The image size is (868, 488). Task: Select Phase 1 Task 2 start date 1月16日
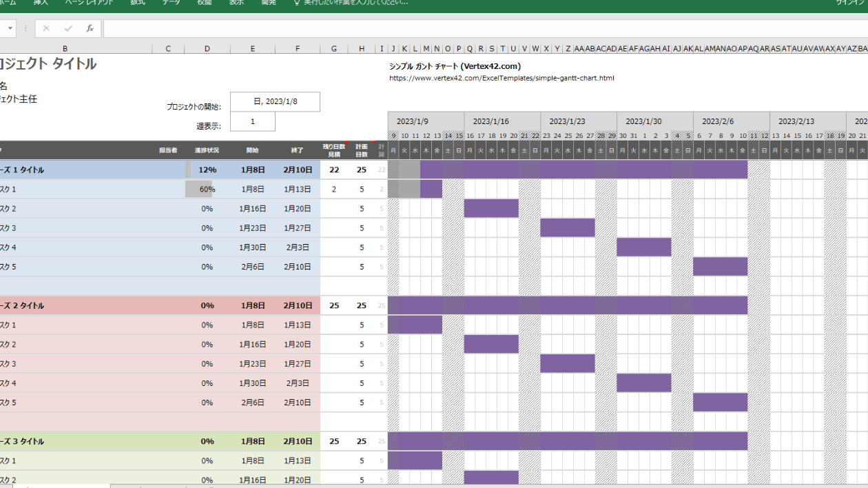click(x=253, y=208)
